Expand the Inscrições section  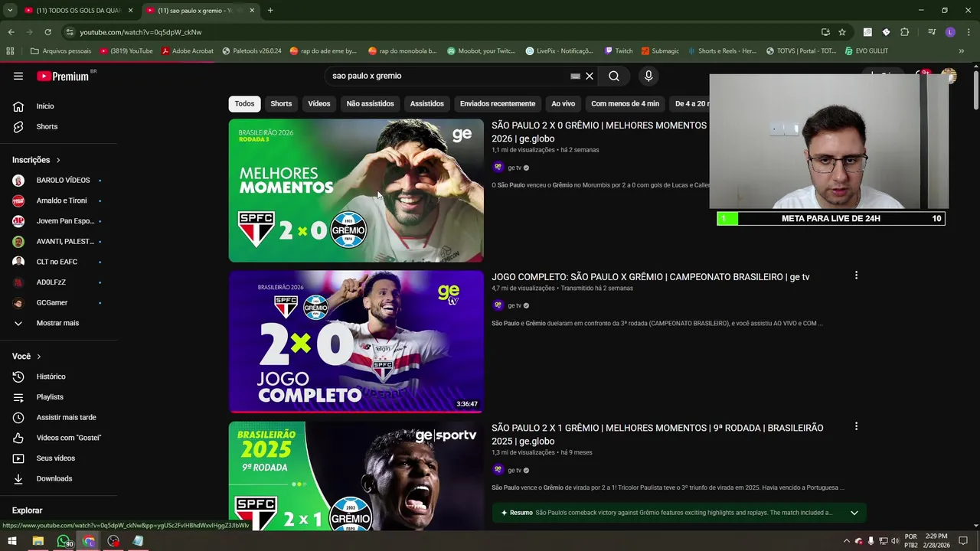(37, 160)
